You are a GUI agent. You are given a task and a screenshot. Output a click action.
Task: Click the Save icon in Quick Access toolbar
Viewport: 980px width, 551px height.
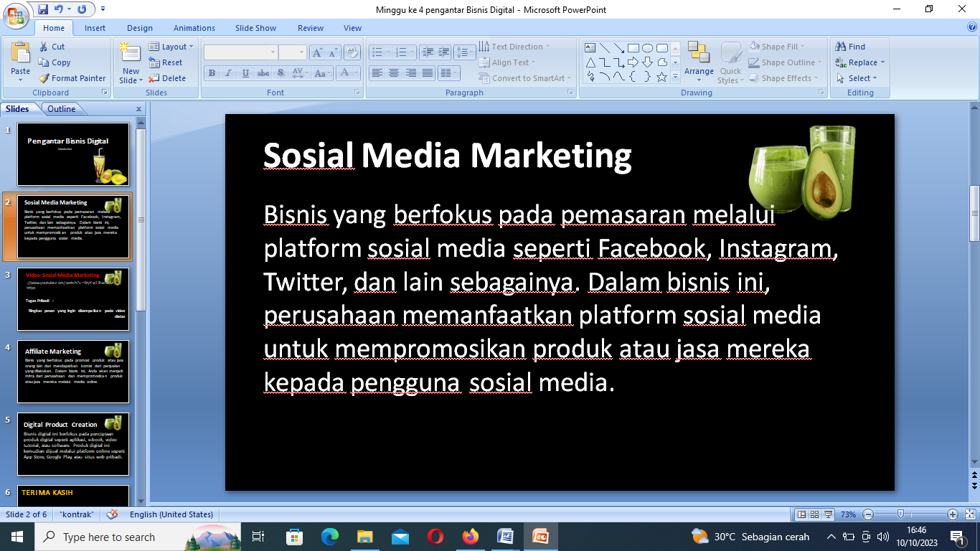tap(43, 9)
